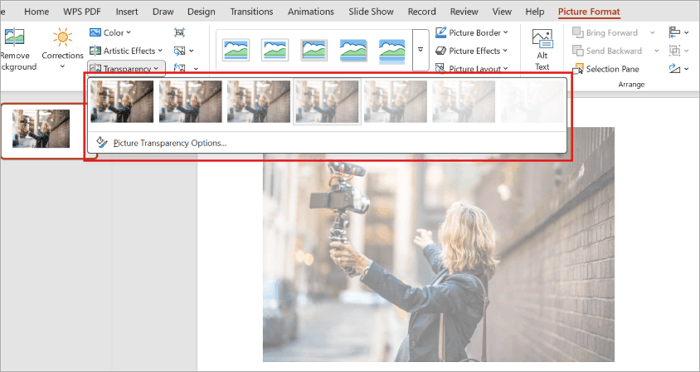The image size is (700, 372).
Task: Click the Bring Forward button
Action: [605, 33]
